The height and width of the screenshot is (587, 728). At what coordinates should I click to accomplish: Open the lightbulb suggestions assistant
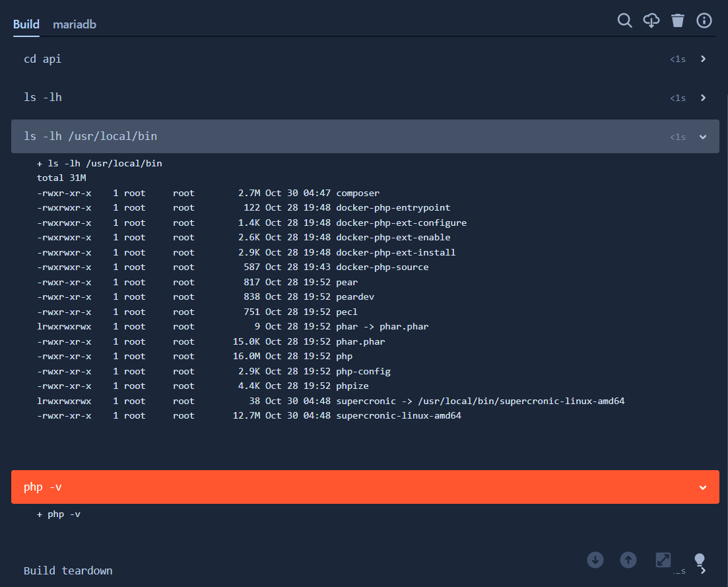point(700,559)
